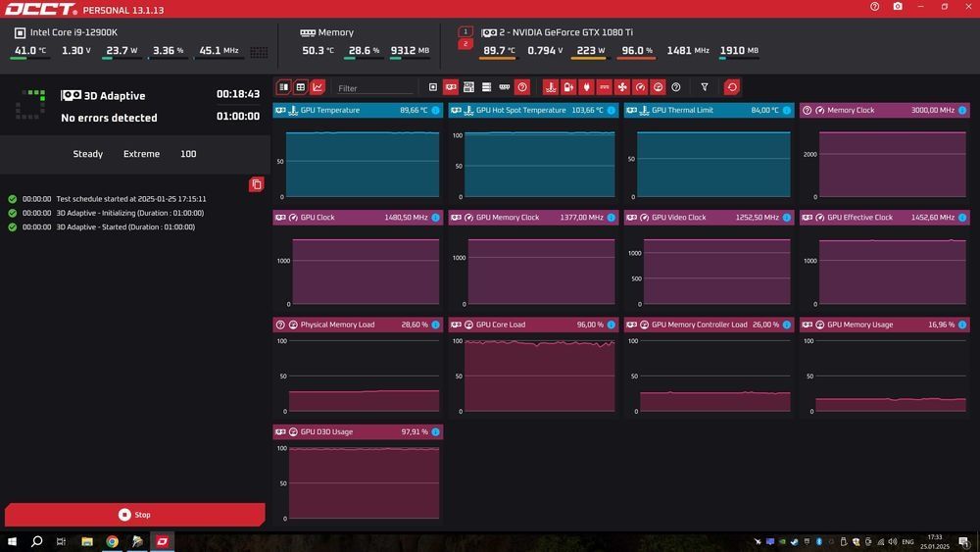Open info for the GPU Thermal Limit graph
The image size is (980, 552).
787,110
